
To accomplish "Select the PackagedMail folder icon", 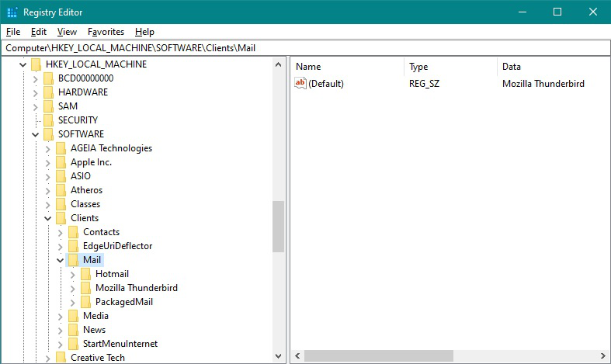I will 85,302.
